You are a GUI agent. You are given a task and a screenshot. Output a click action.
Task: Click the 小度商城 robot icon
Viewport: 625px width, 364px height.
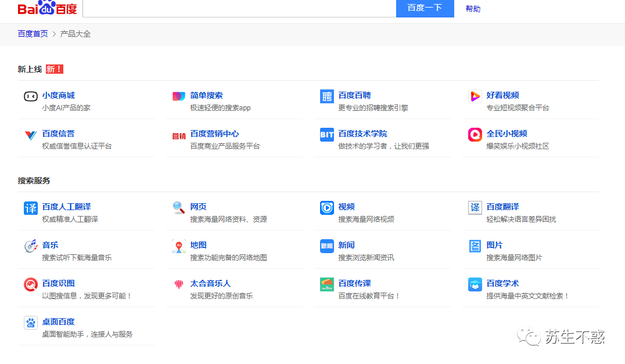tap(31, 96)
